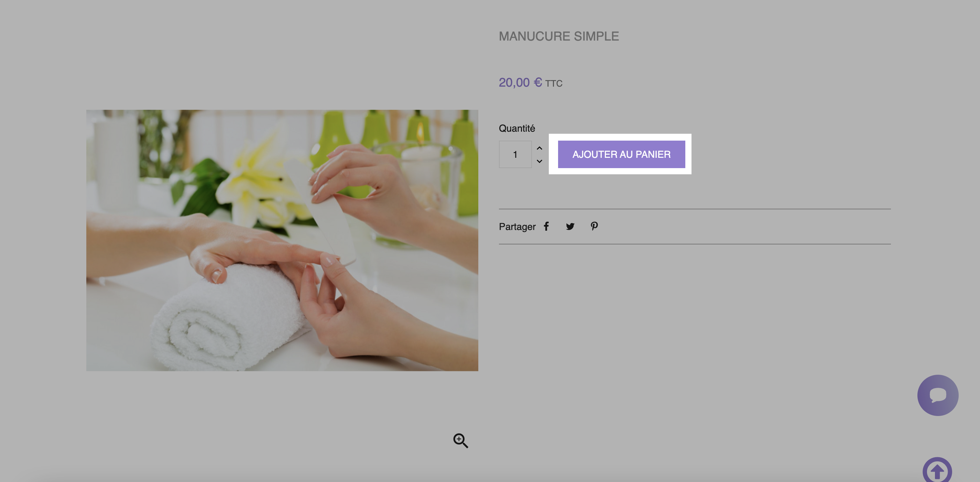The height and width of the screenshot is (482, 980).
Task: Click the Ajouter au panier button
Action: click(621, 154)
